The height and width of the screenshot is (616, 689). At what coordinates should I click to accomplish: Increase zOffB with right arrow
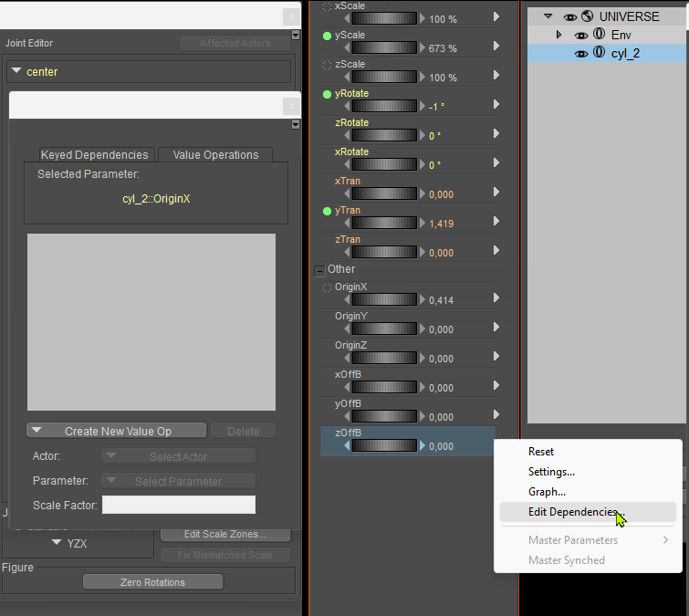(x=422, y=445)
